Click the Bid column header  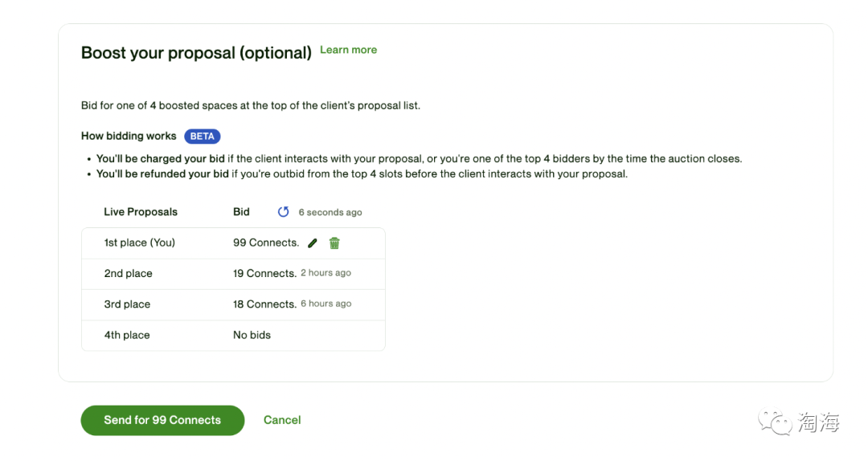pyautogui.click(x=241, y=212)
